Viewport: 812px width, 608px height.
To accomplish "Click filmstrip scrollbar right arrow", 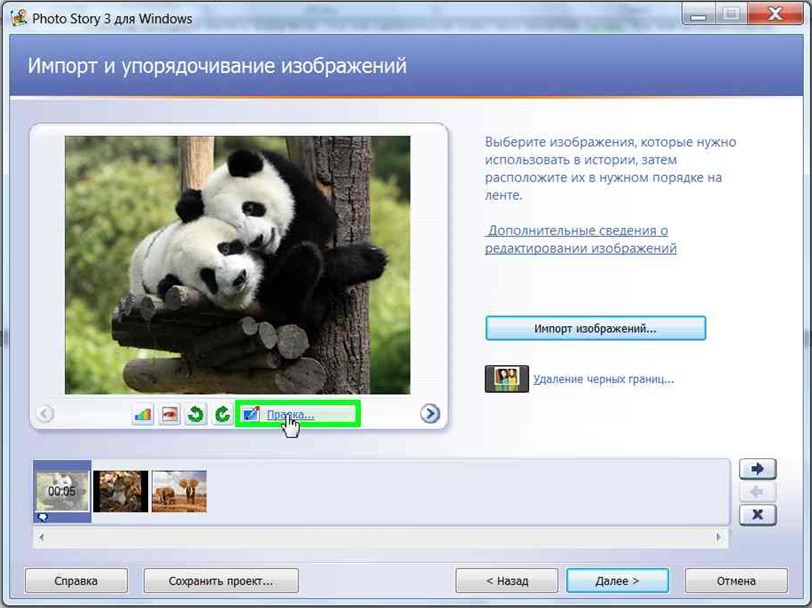I will tap(719, 537).
